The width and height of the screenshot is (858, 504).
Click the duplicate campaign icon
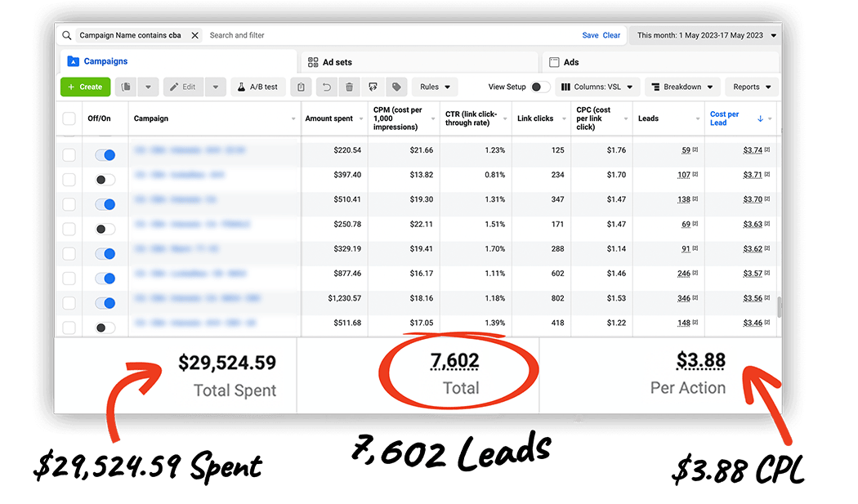coord(127,87)
